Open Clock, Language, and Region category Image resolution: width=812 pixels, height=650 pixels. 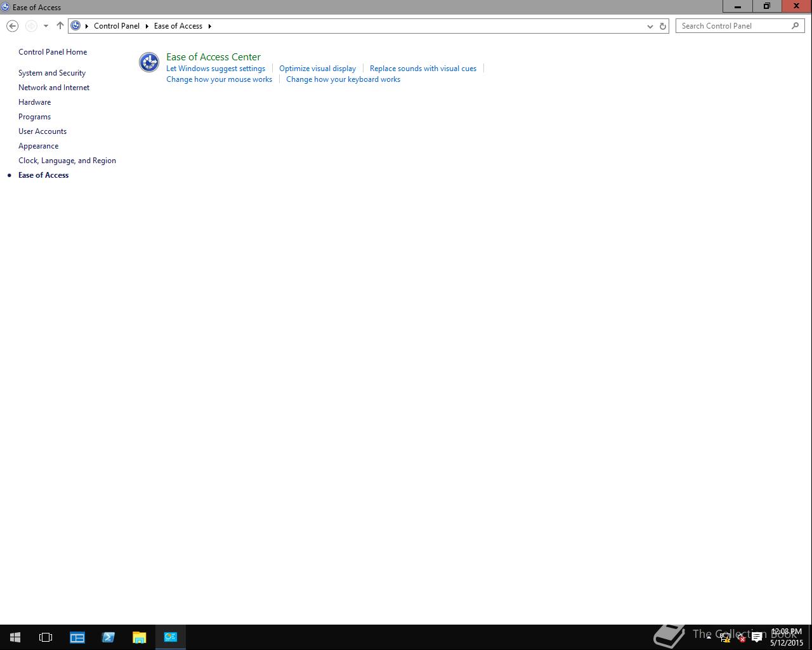pyautogui.click(x=67, y=161)
